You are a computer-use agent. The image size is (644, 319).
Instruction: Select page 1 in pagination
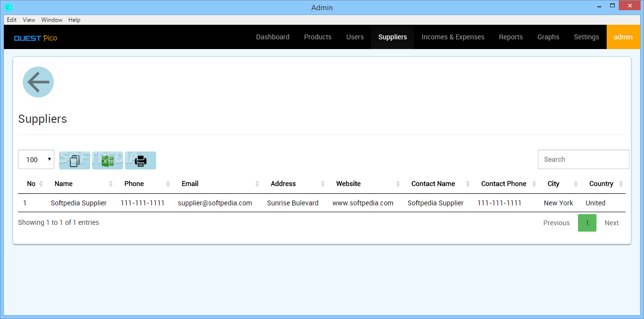pyautogui.click(x=587, y=223)
